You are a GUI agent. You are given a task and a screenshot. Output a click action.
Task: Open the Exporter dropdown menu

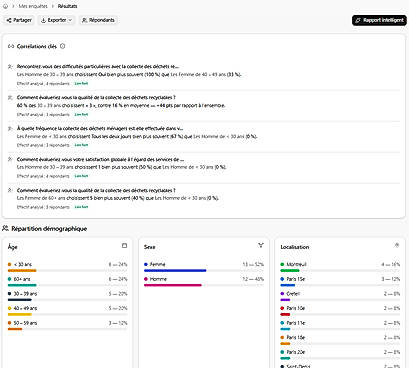click(x=56, y=20)
